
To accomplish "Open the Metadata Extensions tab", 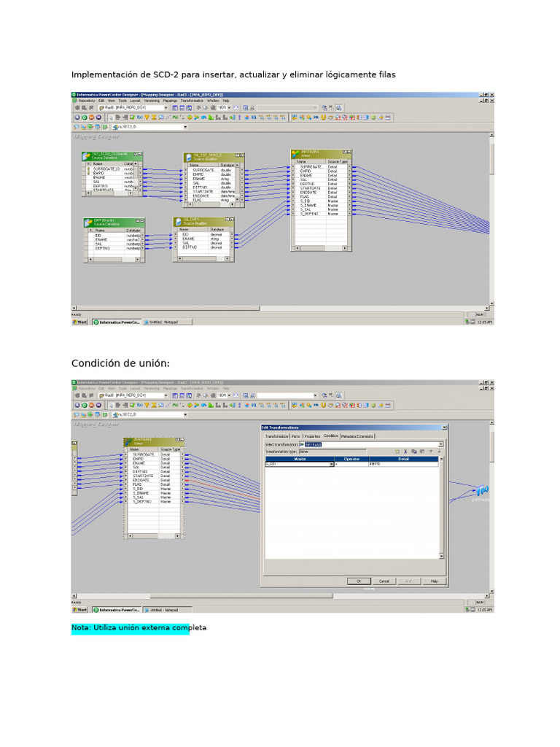I will (357, 436).
